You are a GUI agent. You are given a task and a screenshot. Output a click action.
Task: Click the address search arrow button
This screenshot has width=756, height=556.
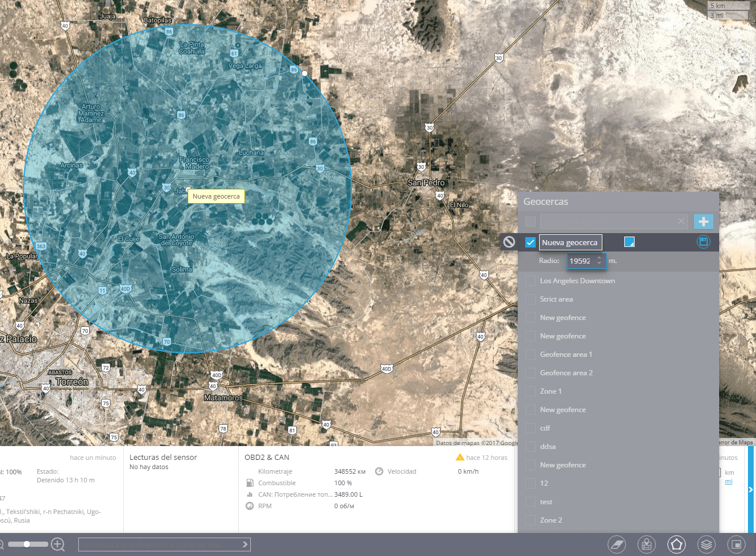point(245,544)
